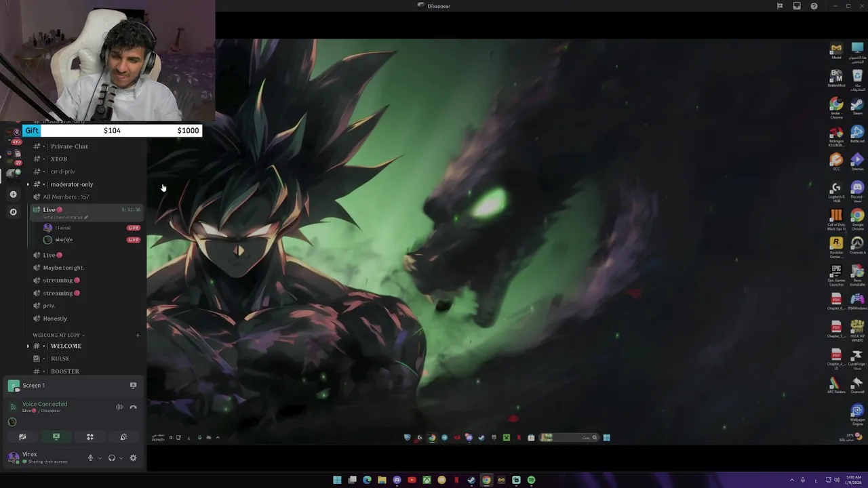Click the Overwatch desktop shortcut

pyautogui.click(x=857, y=245)
